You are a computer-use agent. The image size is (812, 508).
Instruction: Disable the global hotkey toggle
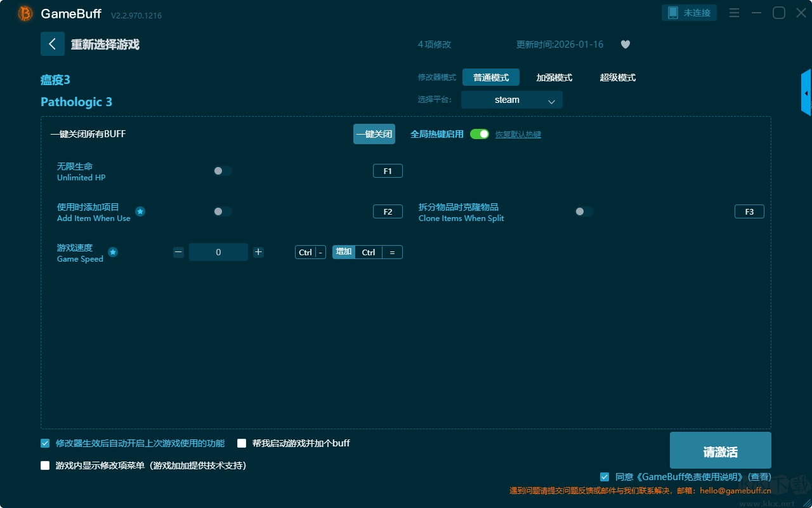(x=480, y=134)
